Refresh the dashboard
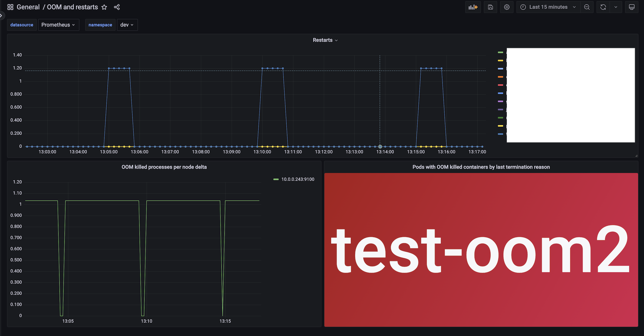Viewport: 644px width, 336px height. [x=603, y=7]
